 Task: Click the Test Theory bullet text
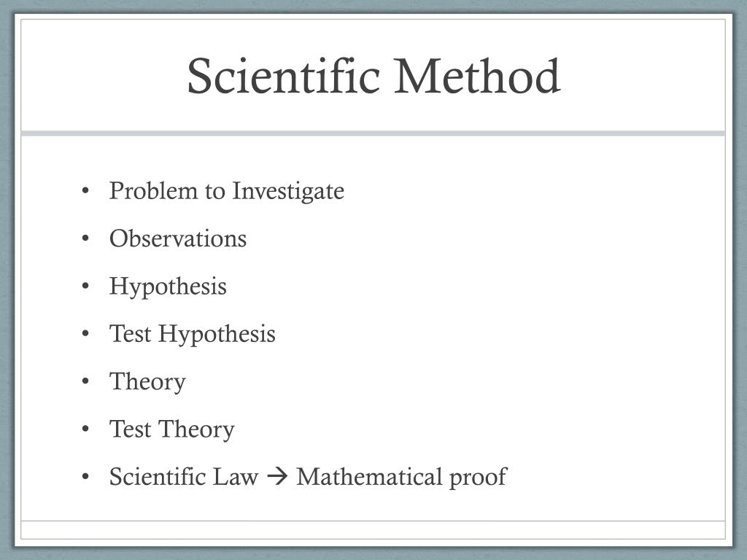coord(172,430)
